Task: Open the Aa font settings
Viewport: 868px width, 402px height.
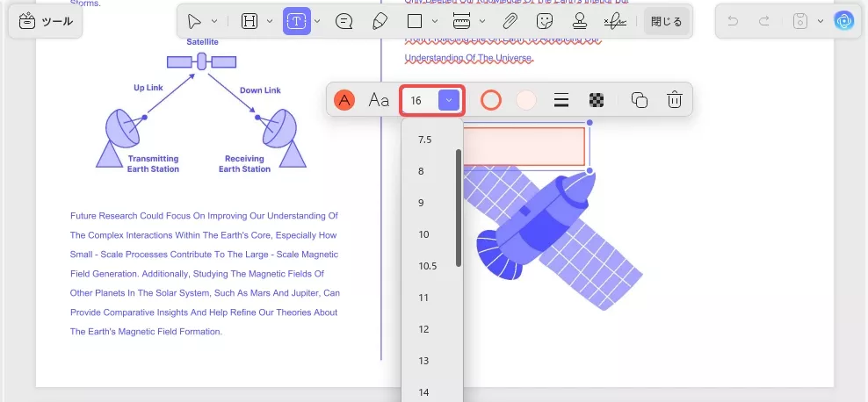Action: coord(380,100)
